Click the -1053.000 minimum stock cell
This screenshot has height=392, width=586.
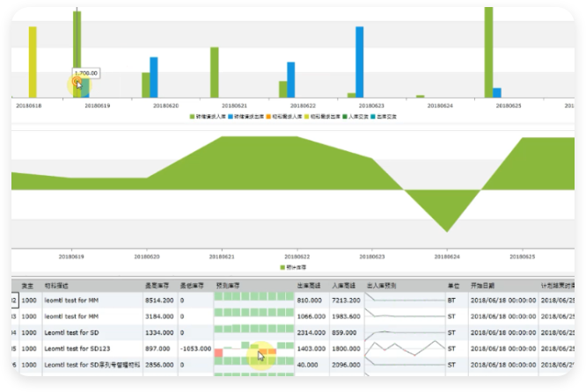(195, 347)
